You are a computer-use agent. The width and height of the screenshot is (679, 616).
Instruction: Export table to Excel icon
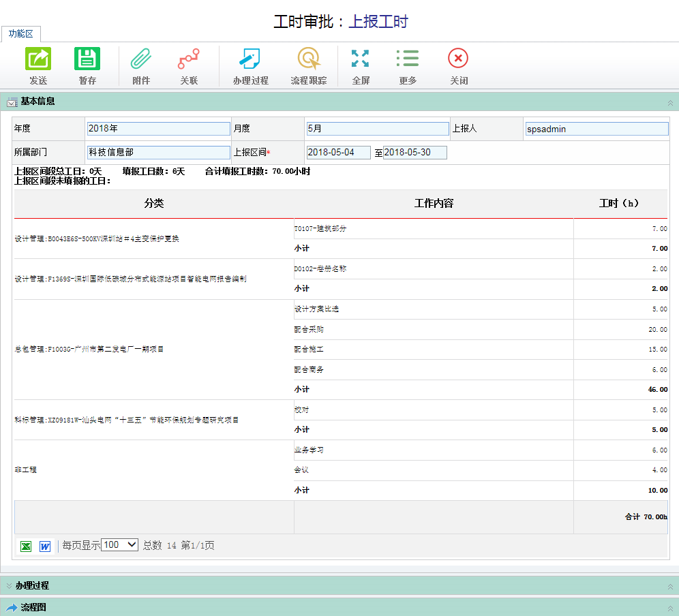click(26, 546)
